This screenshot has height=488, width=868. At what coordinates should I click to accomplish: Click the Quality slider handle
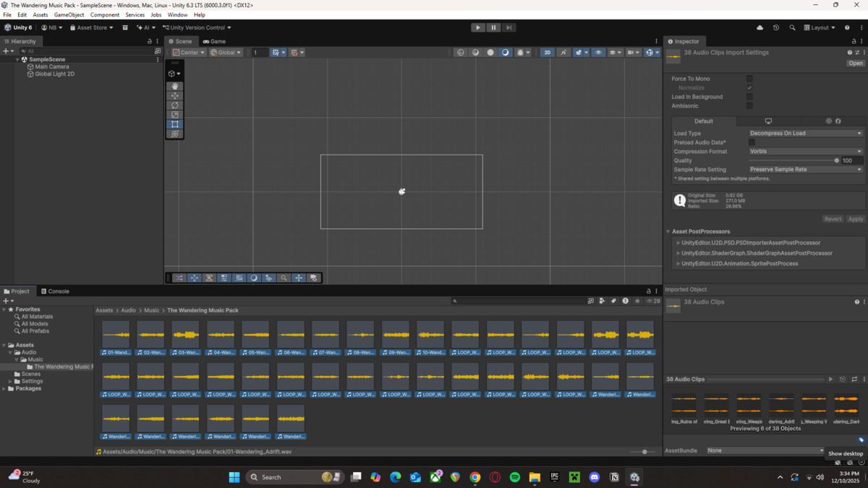[x=837, y=160]
